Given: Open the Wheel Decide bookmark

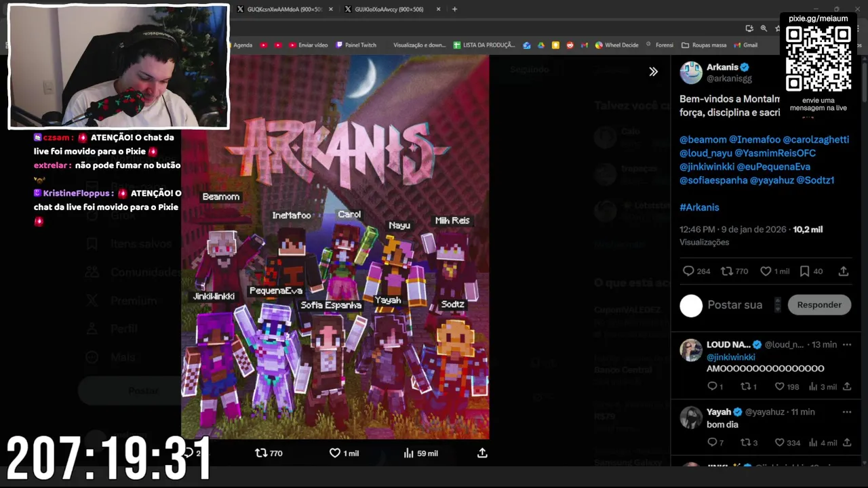Looking at the screenshot, I should coord(617,45).
